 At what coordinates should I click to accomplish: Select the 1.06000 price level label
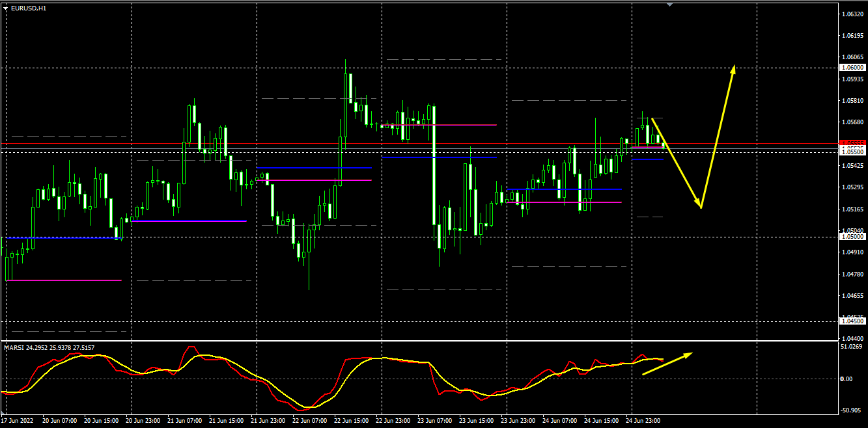point(853,68)
